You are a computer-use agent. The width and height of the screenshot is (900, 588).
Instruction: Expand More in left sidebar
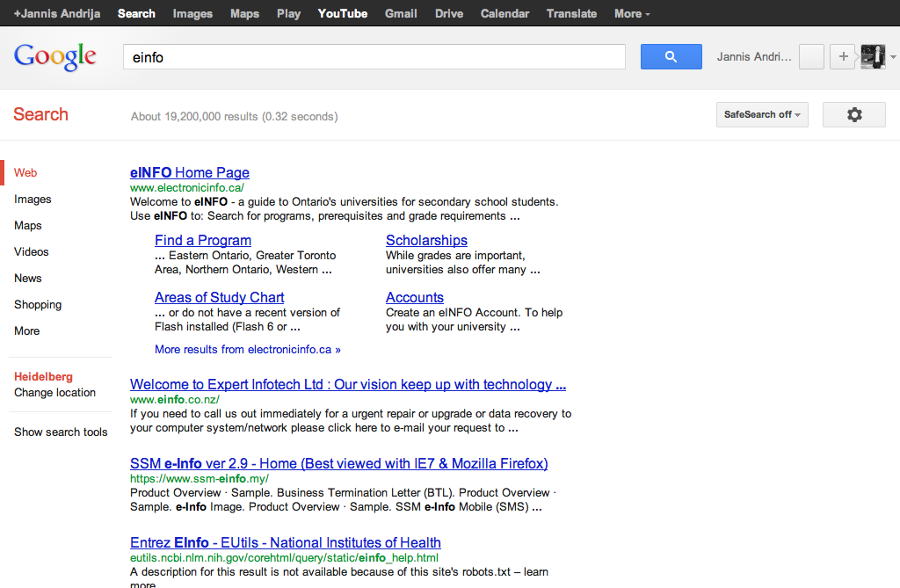pyautogui.click(x=27, y=330)
